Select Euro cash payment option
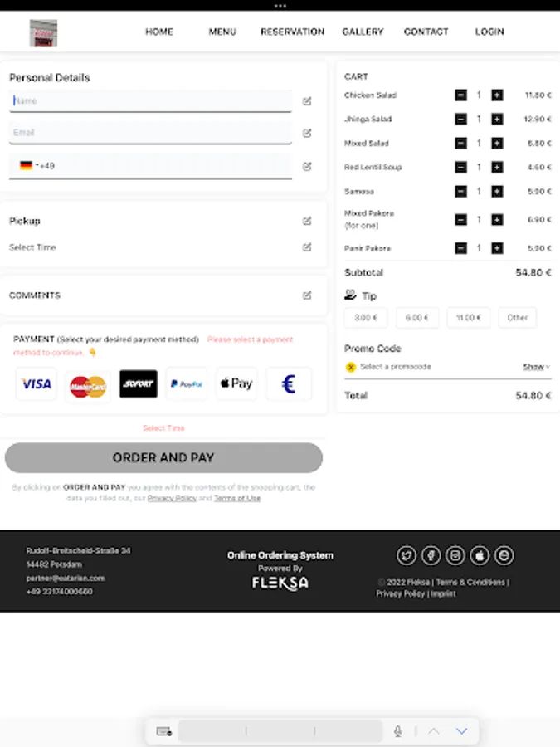560x747 pixels. pyautogui.click(x=289, y=384)
